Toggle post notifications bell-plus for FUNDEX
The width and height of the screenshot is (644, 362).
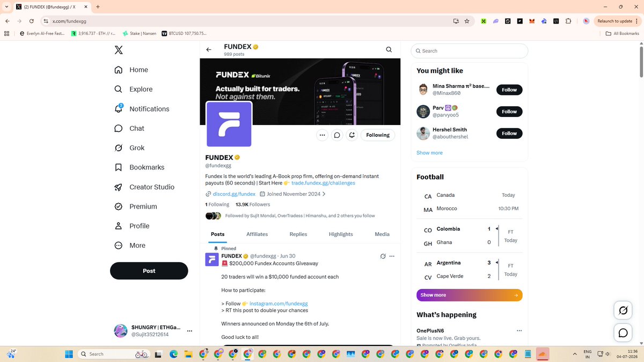(352, 135)
